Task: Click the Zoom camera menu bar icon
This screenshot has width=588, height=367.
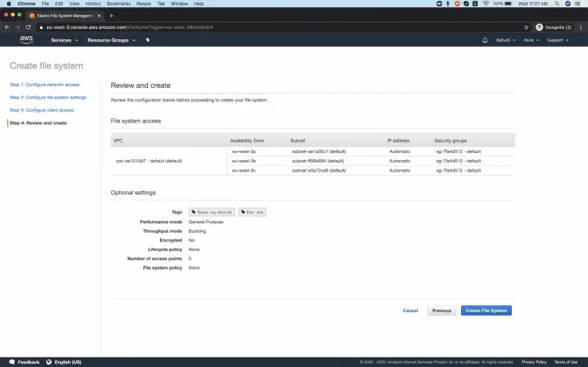Action: pos(439,3)
